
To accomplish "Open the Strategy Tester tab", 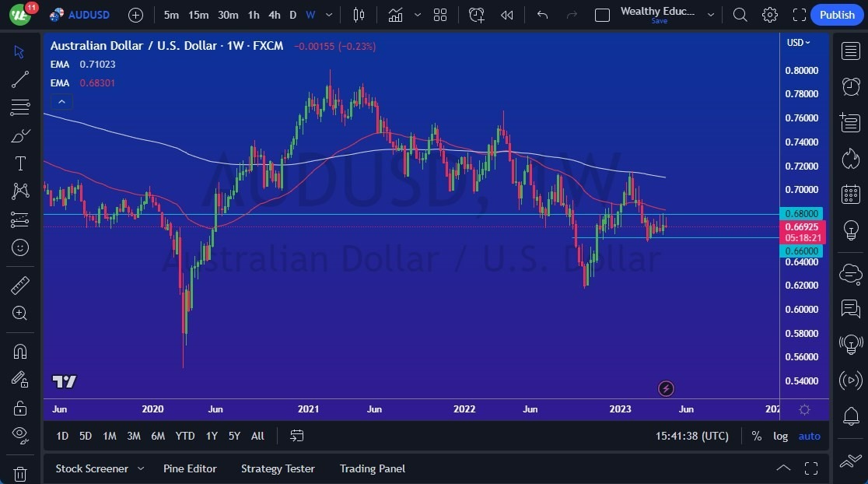I will [x=278, y=468].
